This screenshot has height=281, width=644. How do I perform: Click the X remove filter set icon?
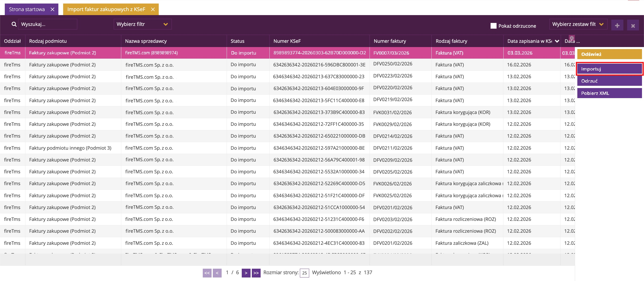[x=633, y=25]
